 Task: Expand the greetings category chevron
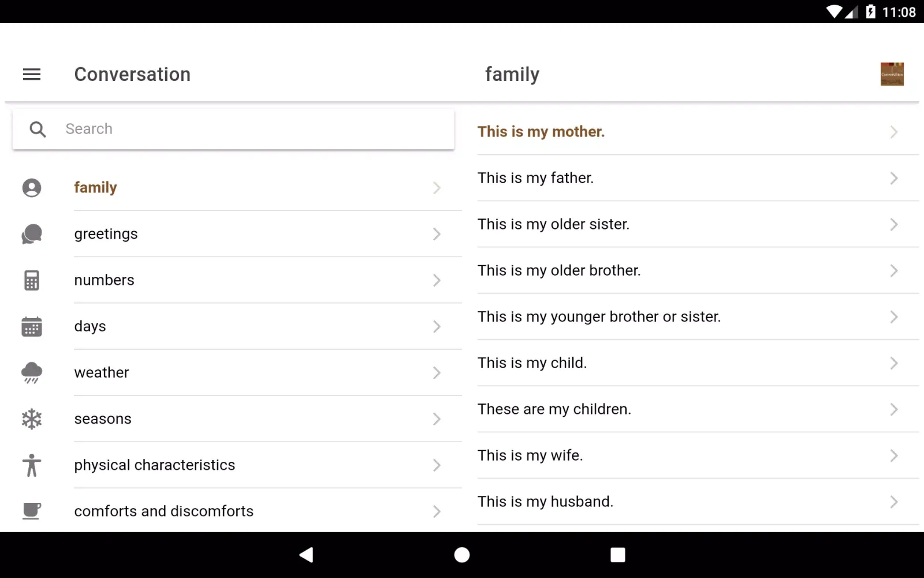tap(437, 234)
